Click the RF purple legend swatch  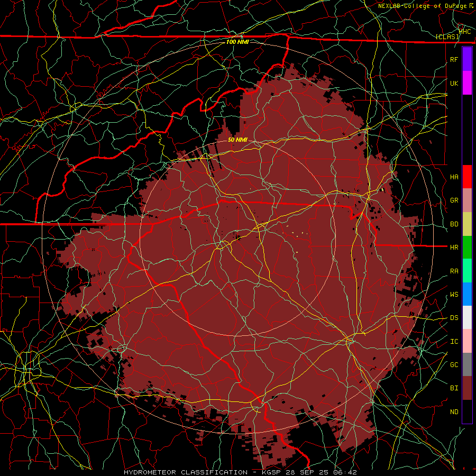pos(467,59)
